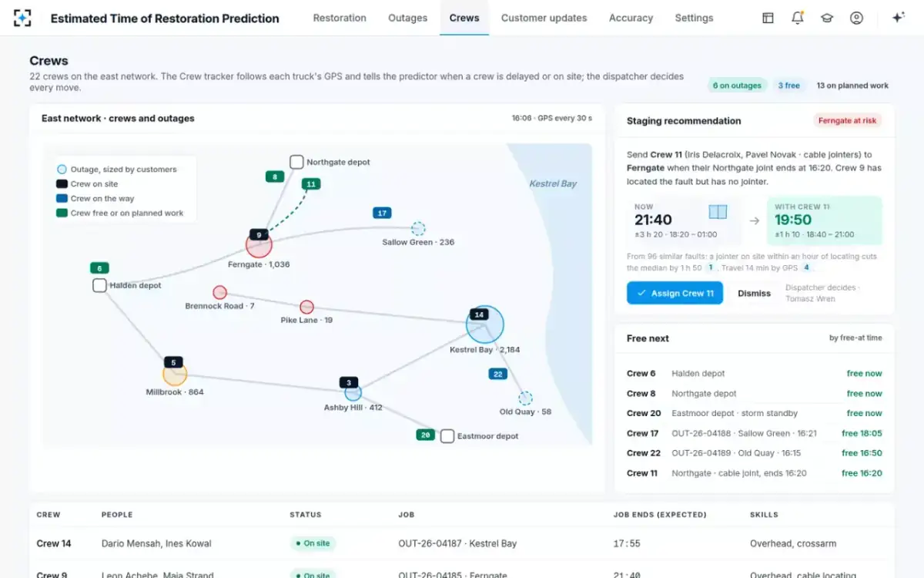The height and width of the screenshot is (578, 924).
Task: Open the AI sparkle assistant icon
Action: 898,18
